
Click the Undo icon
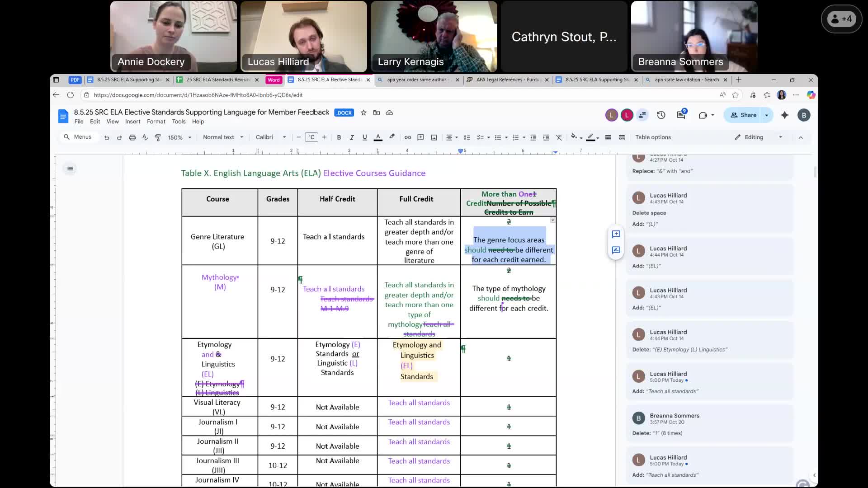pos(107,137)
